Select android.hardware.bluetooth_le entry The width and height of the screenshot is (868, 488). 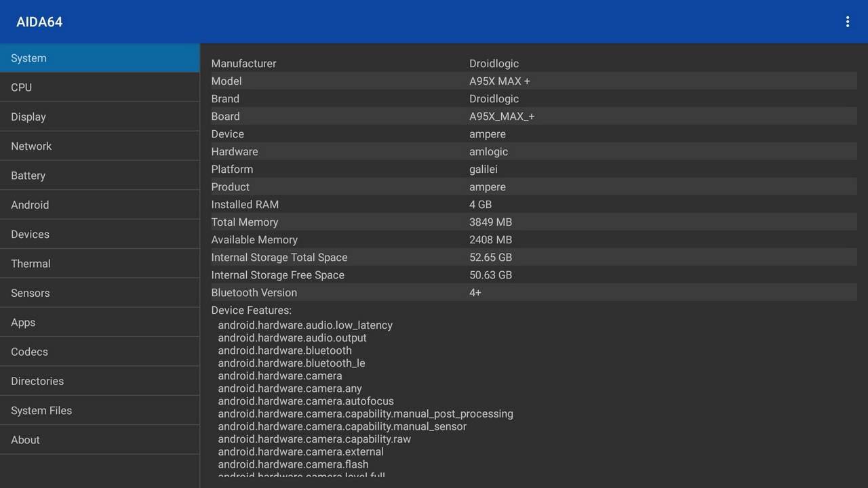[x=292, y=363]
